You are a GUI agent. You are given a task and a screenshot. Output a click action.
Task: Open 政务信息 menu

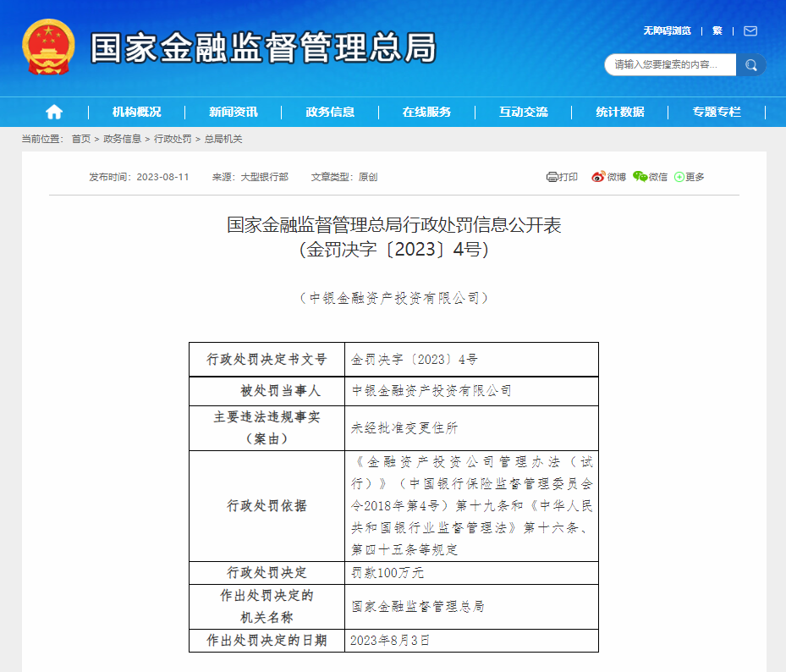pos(330,112)
